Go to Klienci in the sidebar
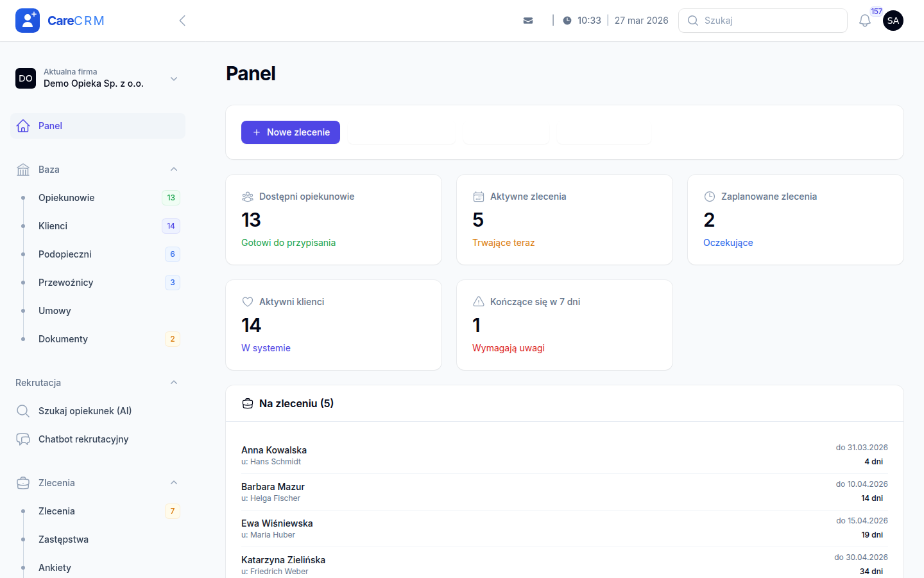The height and width of the screenshot is (578, 924). click(x=53, y=226)
